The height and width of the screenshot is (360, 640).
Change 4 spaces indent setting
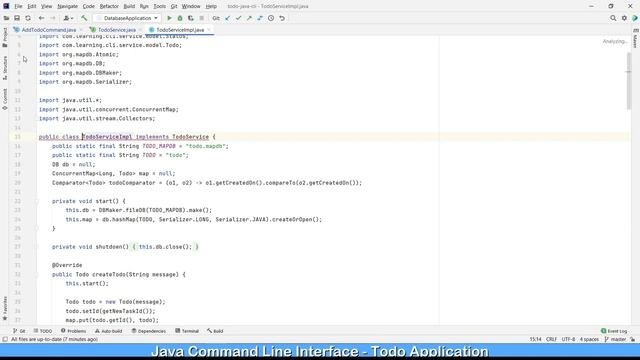[589, 339]
